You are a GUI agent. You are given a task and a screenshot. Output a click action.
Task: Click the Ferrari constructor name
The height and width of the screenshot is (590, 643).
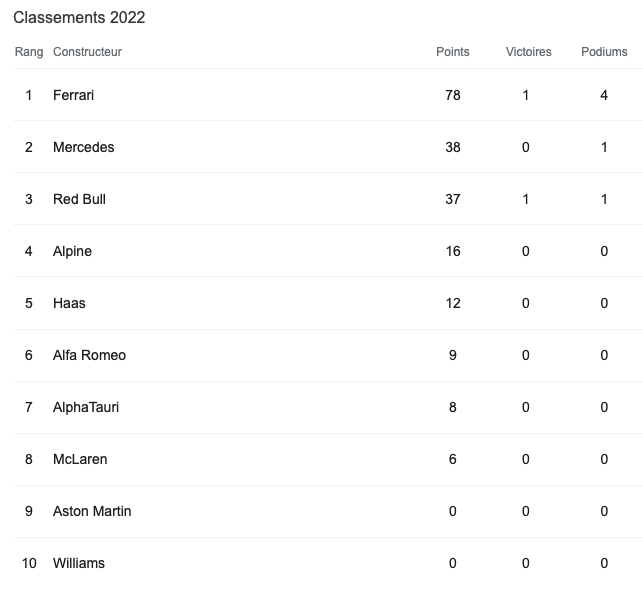(73, 95)
